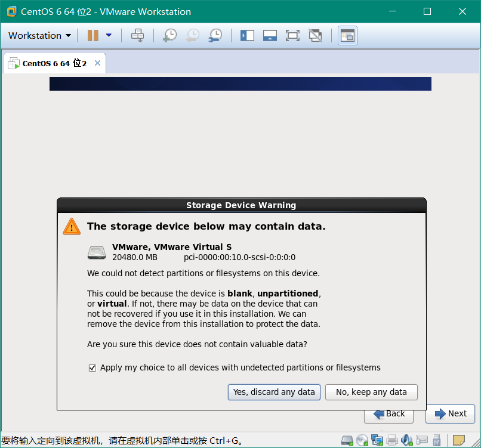
Task: Toggle the console view button
Action: click(347, 36)
